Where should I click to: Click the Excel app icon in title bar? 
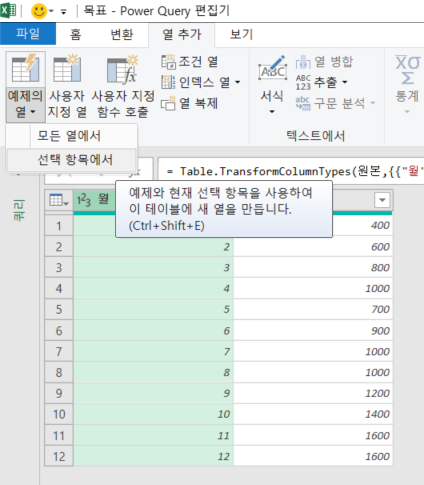[8, 10]
